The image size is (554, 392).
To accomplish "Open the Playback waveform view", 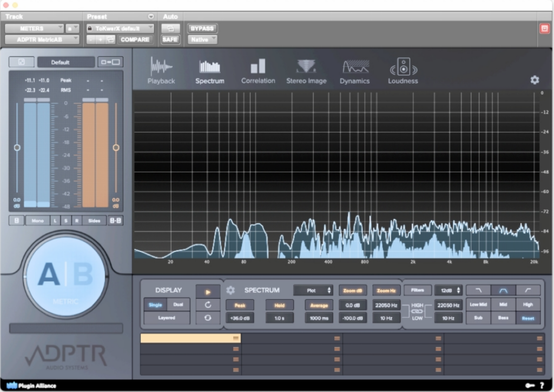I will 161,71.
